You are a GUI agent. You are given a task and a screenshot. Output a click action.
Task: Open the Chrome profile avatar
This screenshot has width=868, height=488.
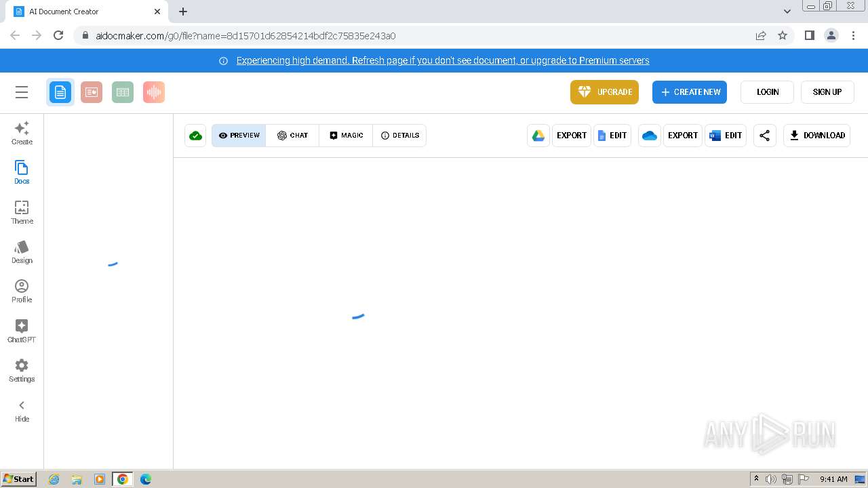click(831, 35)
